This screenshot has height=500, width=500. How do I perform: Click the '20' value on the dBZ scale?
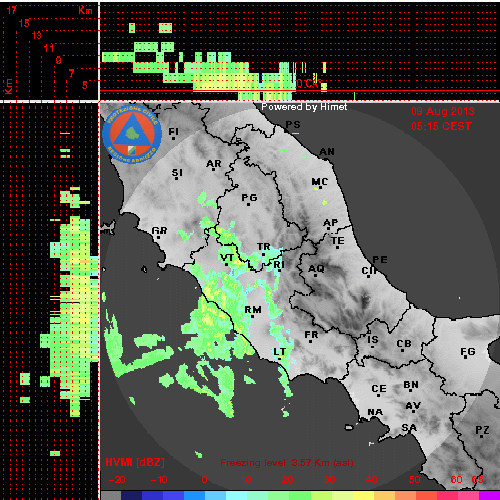pos(287,480)
